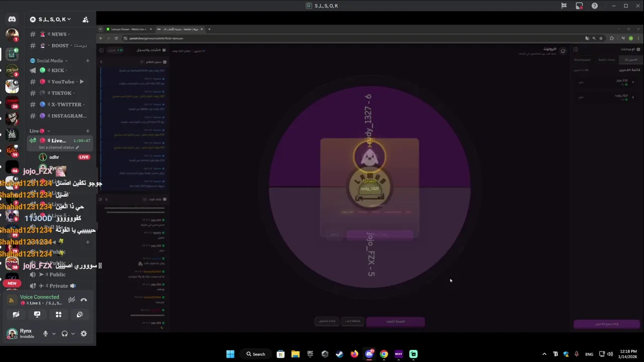Open the BOOST text channel
The height and width of the screenshot is (362, 644).
(59, 45)
